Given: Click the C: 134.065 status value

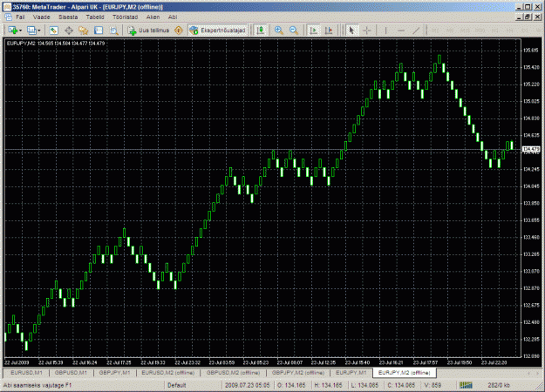Looking at the screenshot, I should pyautogui.click(x=401, y=385).
